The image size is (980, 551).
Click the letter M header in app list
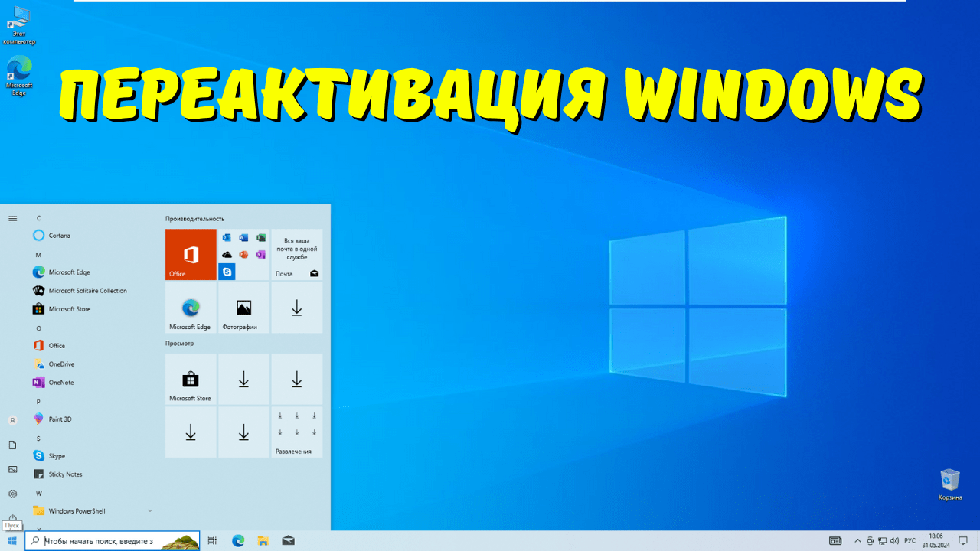pos(38,255)
